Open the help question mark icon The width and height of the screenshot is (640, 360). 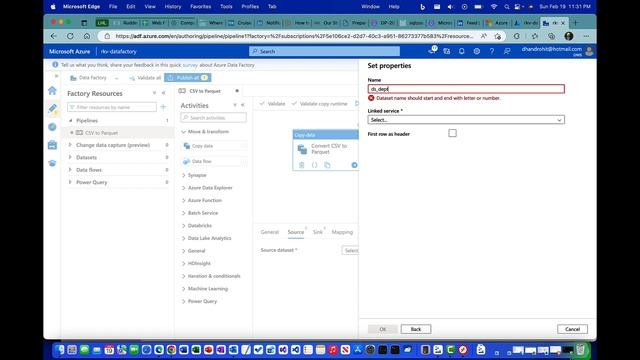(x=491, y=51)
